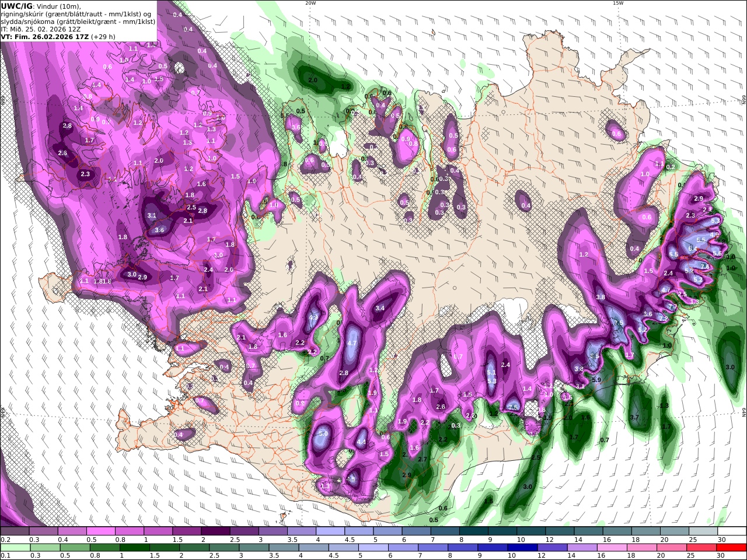Pick the dark teal upper-scale swatch between 8 and 9
This screenshot has width=747, height=560.
pyautogui.click(x=473, y=531)
